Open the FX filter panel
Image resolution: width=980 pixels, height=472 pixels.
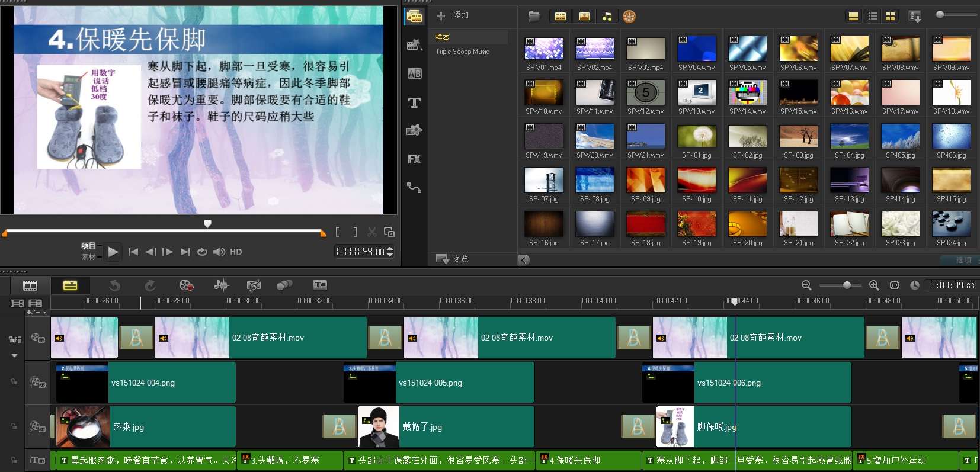click(x=414, y=159)
